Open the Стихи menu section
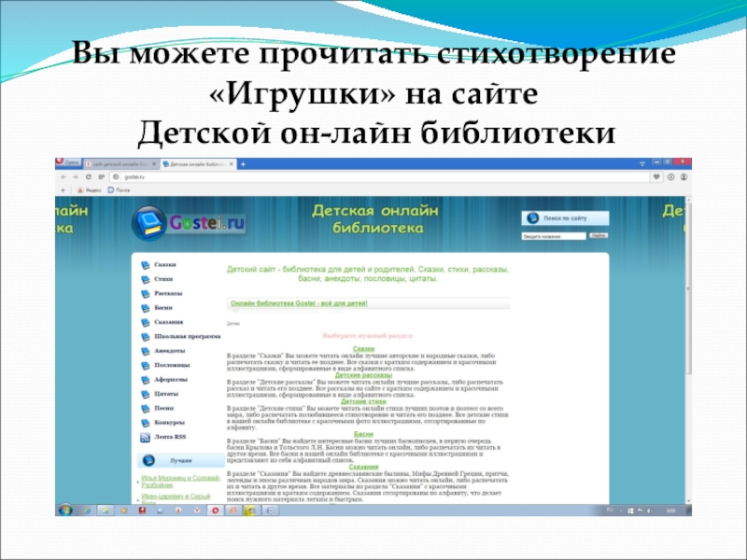Image resolution: width=747 pixels, height=560 pixels. click(x=163, y=279)
